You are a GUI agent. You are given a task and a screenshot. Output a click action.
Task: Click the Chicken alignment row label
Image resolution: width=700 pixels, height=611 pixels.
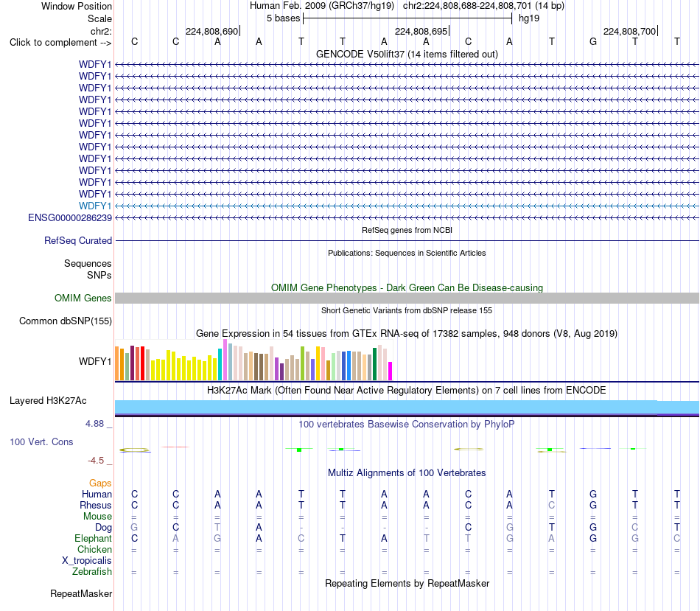click(94, 549)
